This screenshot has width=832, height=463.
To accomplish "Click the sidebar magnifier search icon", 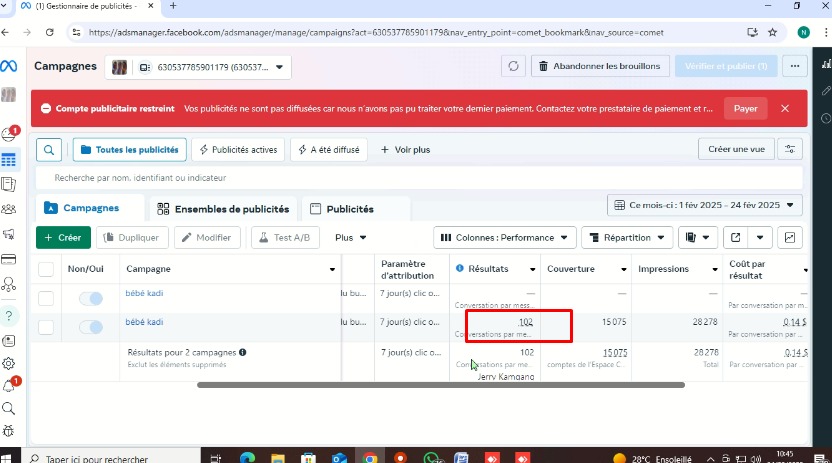I will [x=8, y=408].
